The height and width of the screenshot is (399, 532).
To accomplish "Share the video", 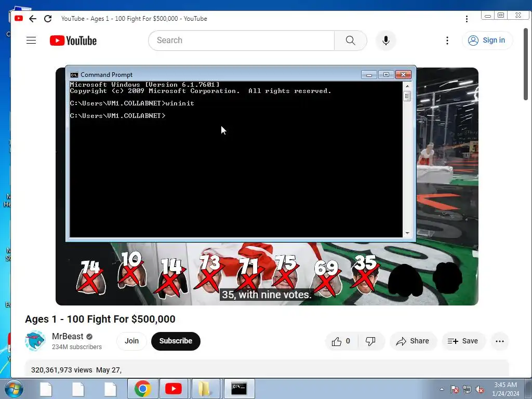I will (413, 341).
